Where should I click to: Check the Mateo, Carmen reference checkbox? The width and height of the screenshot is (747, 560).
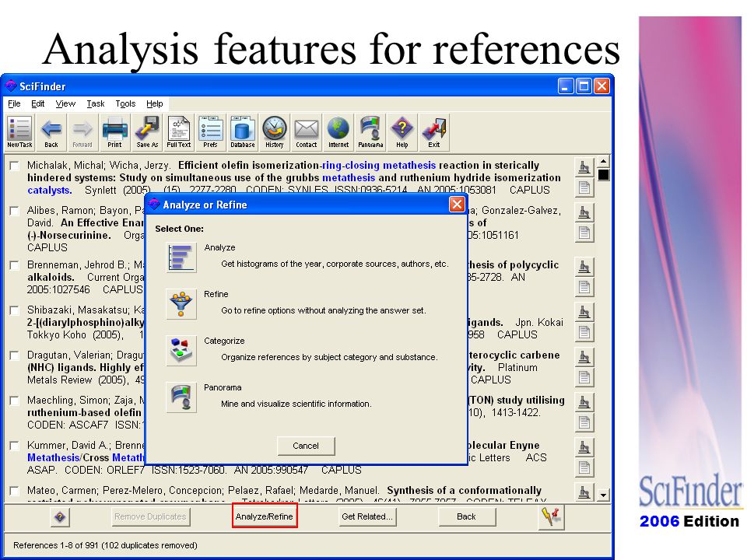14,491
